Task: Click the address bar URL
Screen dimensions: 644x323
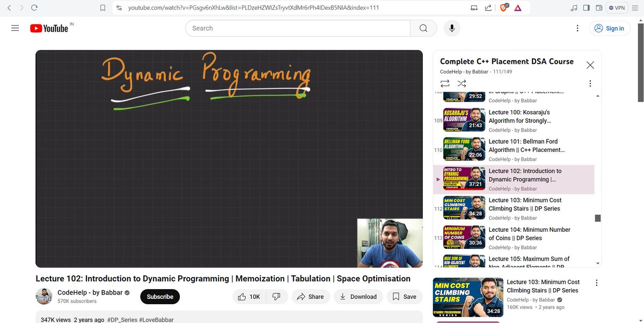Action: coord(253,8)
